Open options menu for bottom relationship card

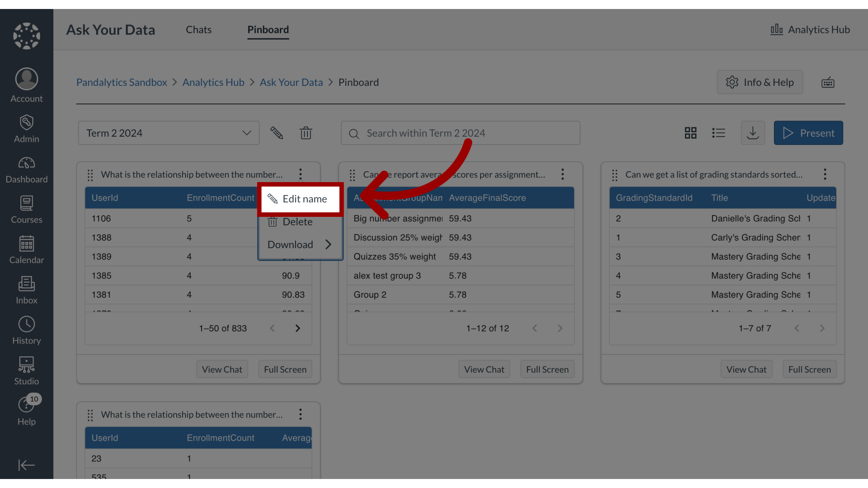click(x=301, y=414)
